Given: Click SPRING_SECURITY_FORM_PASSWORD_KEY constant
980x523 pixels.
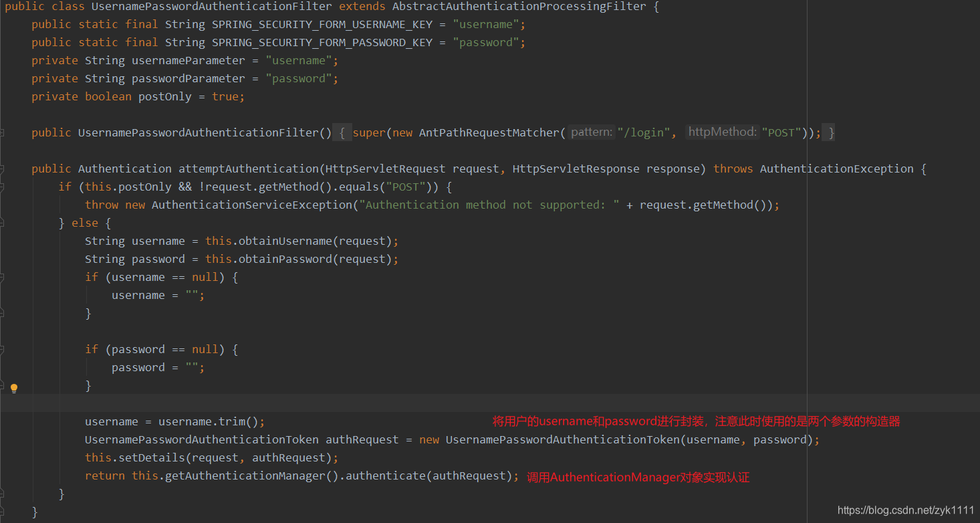Looking at the screenshot, I should point(322,42).
